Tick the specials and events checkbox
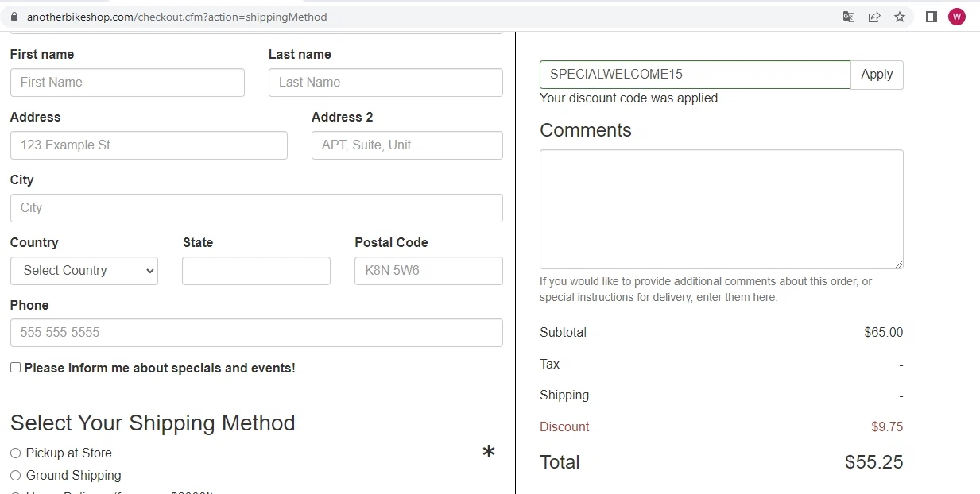 [15, 368]
